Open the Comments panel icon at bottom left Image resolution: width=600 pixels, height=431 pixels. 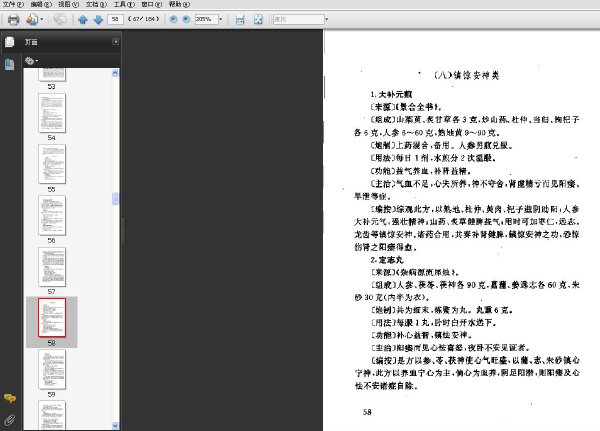click(x=9, y=399)
